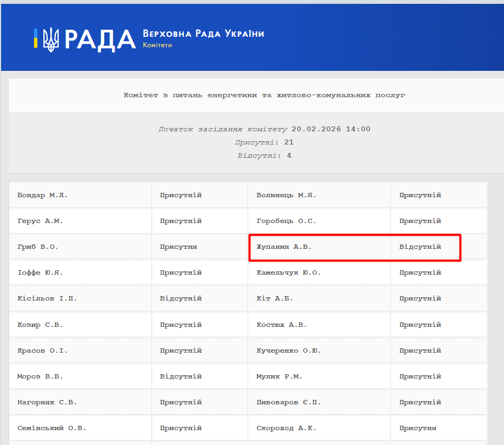Click Відсутній status for Кісільов І.П.
The image size is (504, 445).
(181, 298)
